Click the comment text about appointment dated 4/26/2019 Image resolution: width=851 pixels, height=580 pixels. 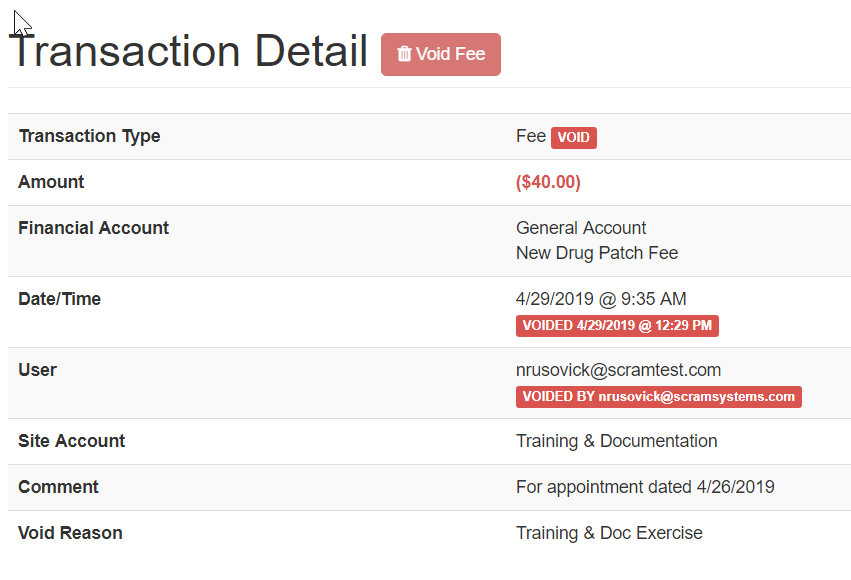click(x=645, y=487)
